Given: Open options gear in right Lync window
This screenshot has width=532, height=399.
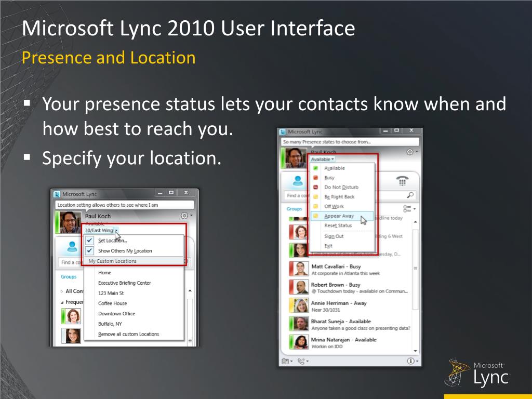Looking at the screenshot, I should point(412,152).
